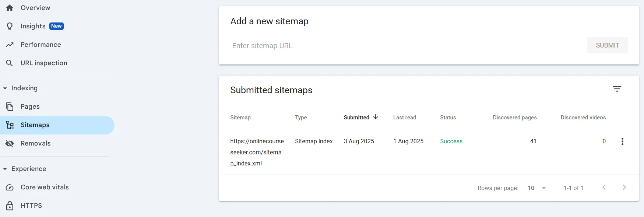644x217 pixels.
Task: Click the Sitemap column header
Action: (x=240, y=118)
